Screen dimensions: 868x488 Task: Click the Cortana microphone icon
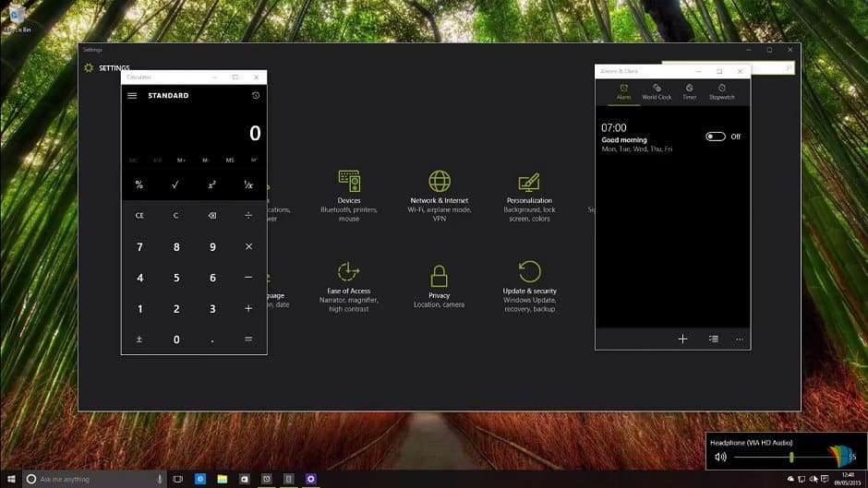[160, 479]
